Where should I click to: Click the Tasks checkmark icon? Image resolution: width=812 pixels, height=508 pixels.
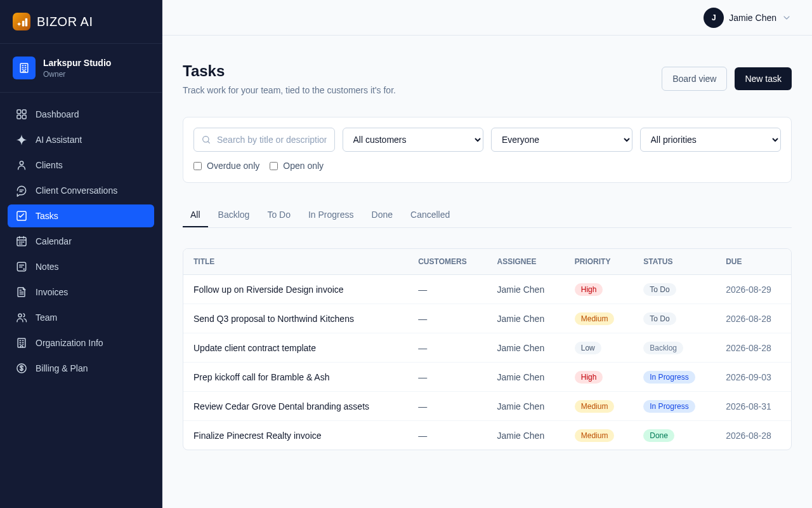(22, 216)
